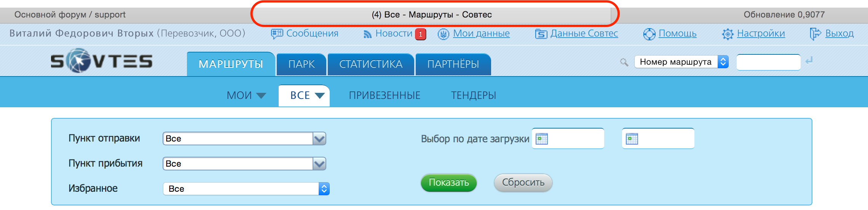This screenshot has height=210, width=868.
Task: Open Сообщения messages icon
Action: (277, 34)
